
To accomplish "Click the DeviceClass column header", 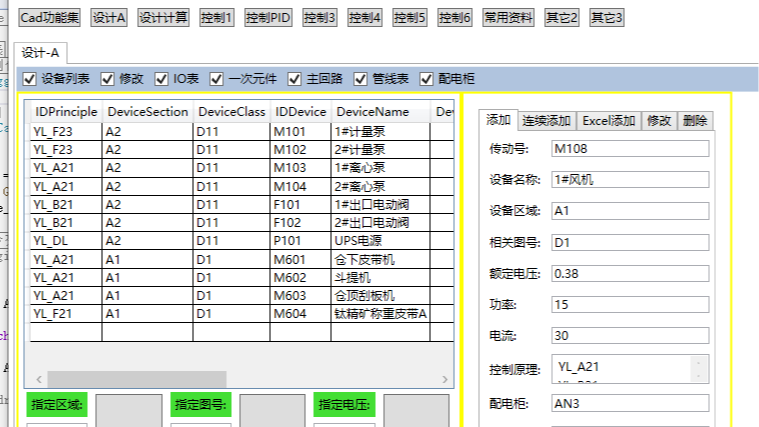I will pos(231,112).
